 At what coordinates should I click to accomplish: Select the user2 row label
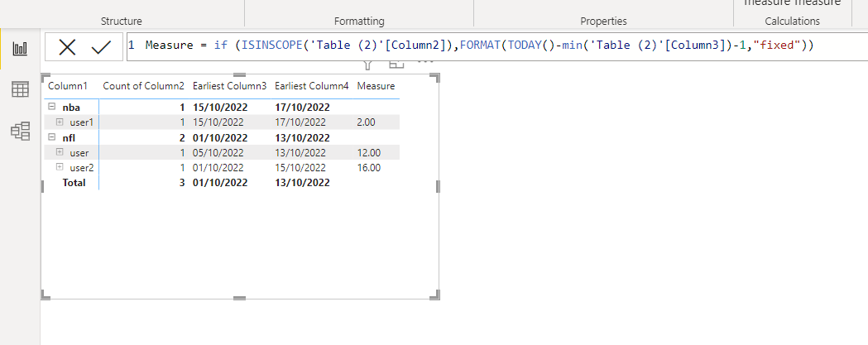tap(81, 168)
